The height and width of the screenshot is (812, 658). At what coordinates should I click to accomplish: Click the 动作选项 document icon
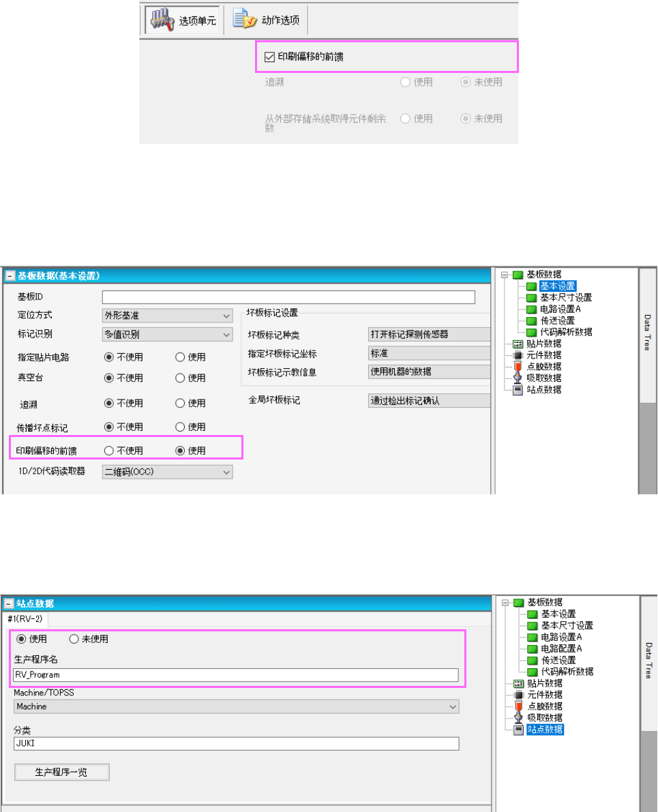pyautogui.click(x=245, y=19)
